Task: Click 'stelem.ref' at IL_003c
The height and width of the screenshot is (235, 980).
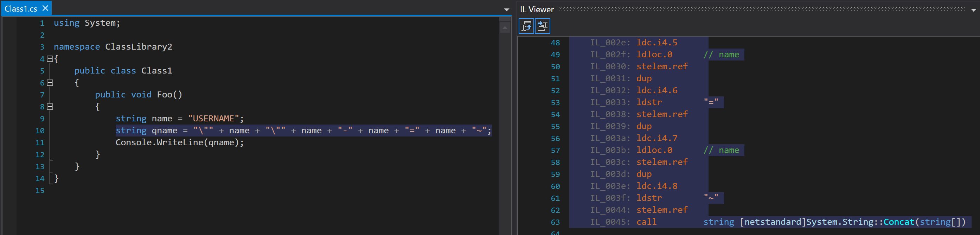Action: click(662, 162)
